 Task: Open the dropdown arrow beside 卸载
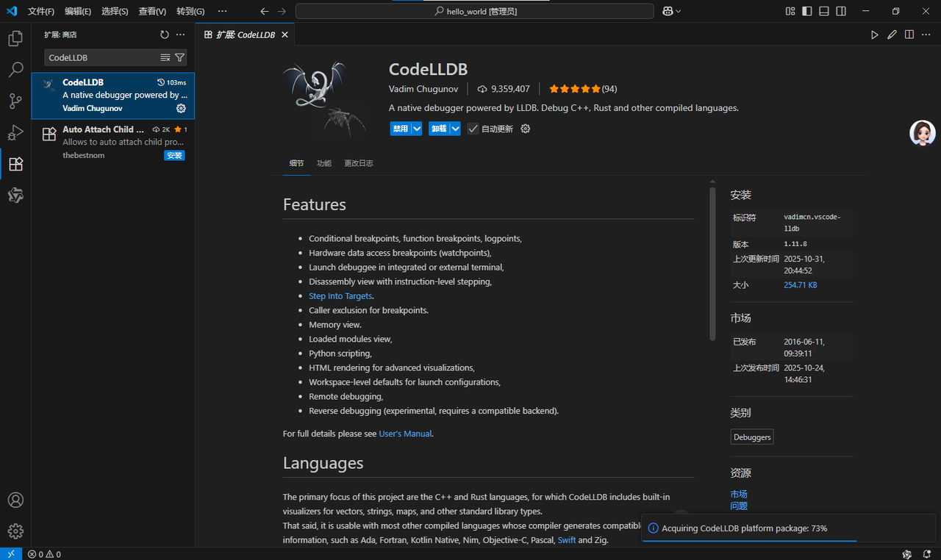click(455, 129)
